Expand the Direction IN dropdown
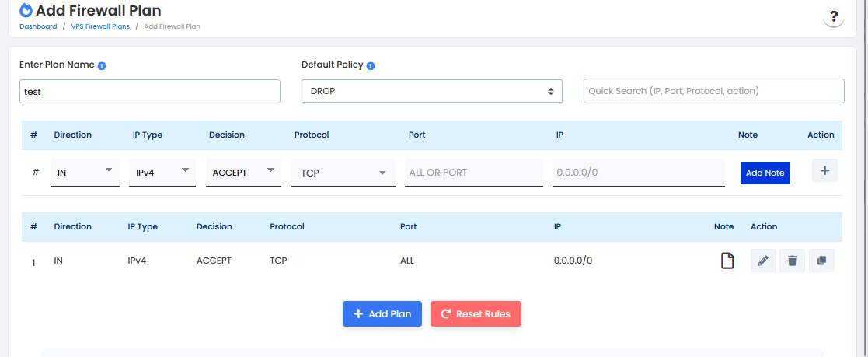 click(84, 173)
